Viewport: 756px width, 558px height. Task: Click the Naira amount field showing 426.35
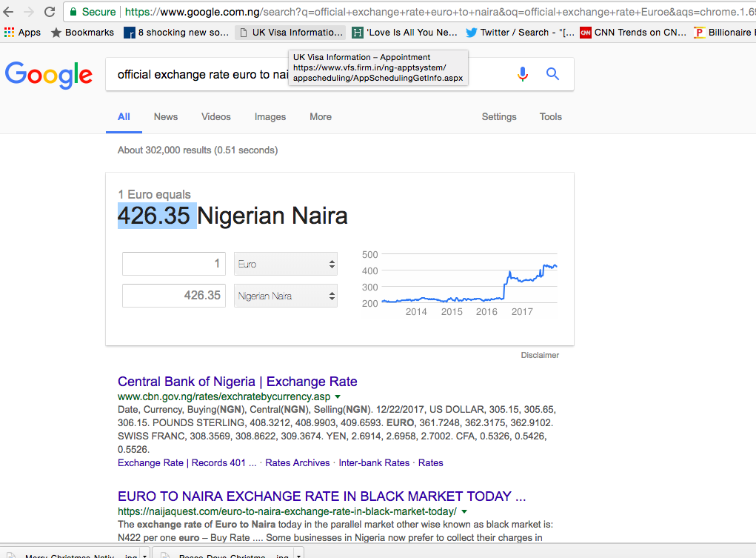click(x=174, y=296)
